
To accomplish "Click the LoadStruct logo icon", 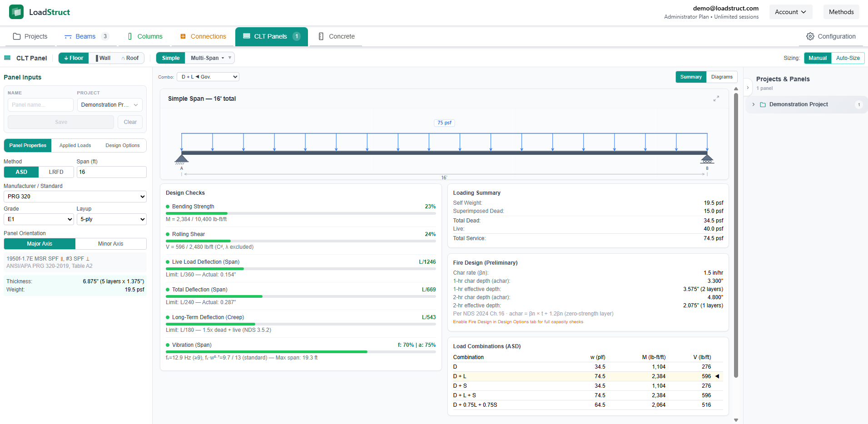I will [16, 12].
